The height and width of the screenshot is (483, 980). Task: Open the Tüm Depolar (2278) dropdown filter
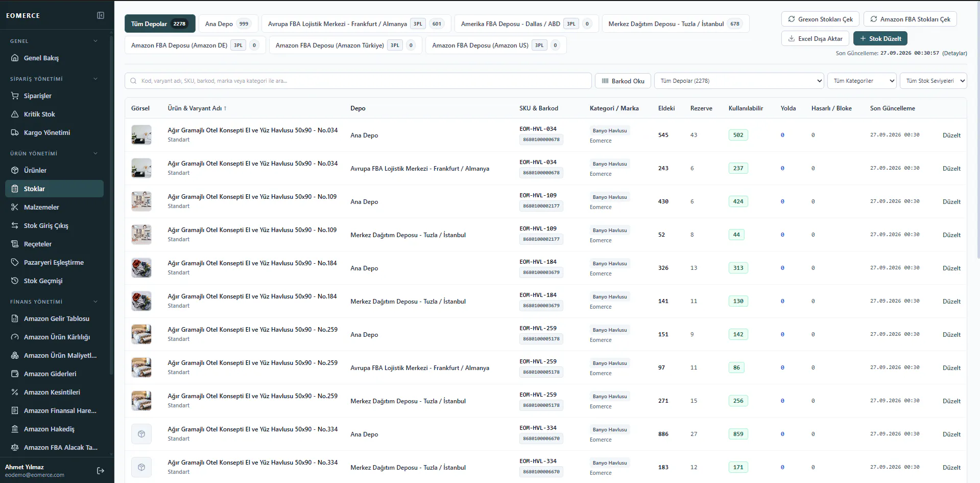(739, 81)
